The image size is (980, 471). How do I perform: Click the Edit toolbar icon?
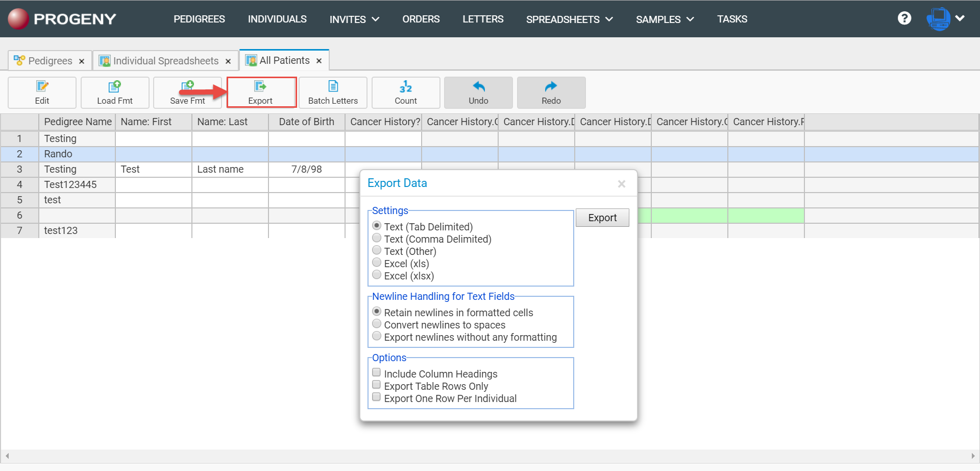[42, 92]
